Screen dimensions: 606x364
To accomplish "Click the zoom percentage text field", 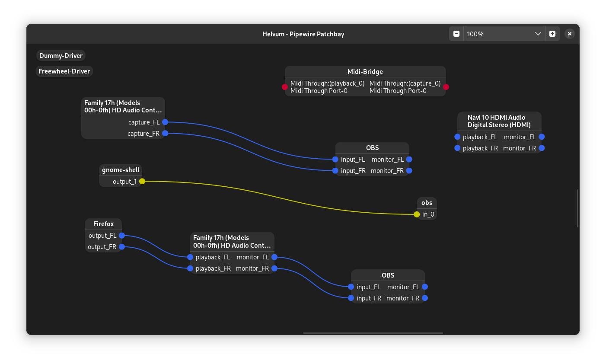I will [497, 34].
